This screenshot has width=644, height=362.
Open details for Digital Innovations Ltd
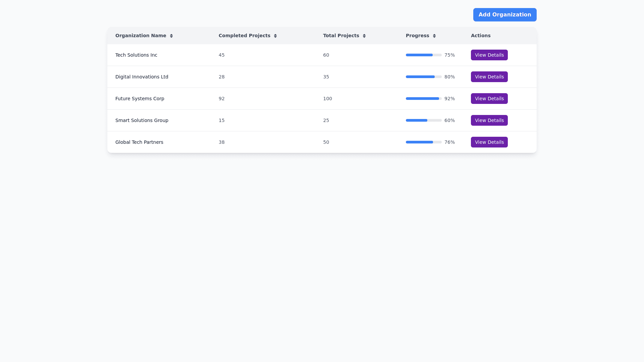click(x=489, y=77)
